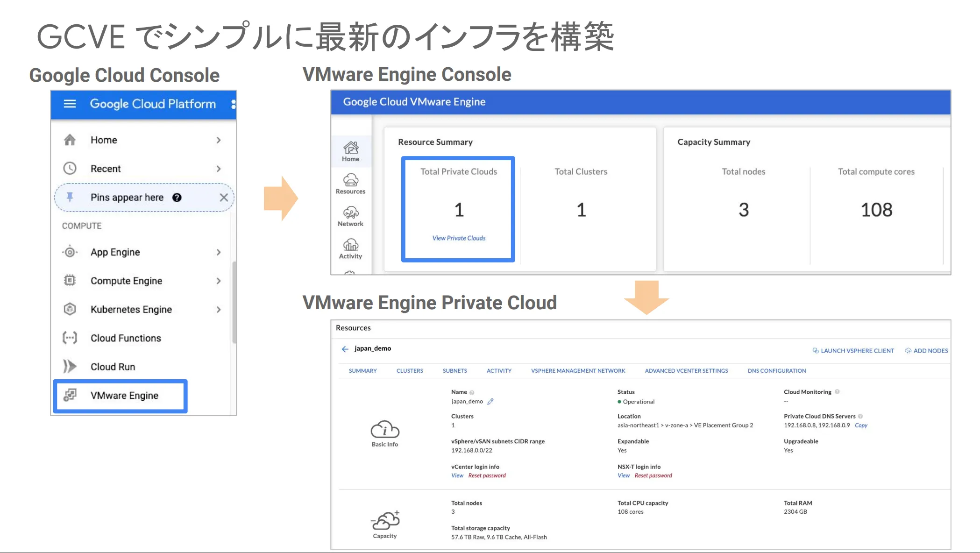This screenshot has width=980, height=553.
Task: Click the Recent clock icon
Action: pos(70,168)
